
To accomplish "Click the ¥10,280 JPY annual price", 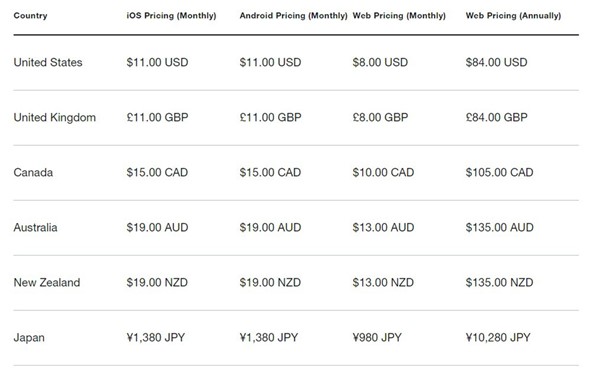I will pyautogui.click(x=498, y=338).
